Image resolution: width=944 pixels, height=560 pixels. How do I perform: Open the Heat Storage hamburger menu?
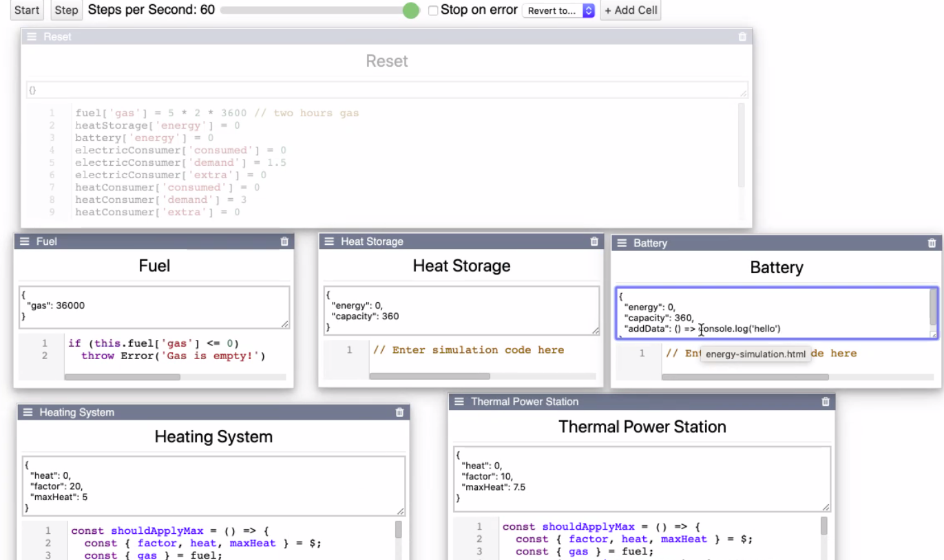(x=329, y=241)
